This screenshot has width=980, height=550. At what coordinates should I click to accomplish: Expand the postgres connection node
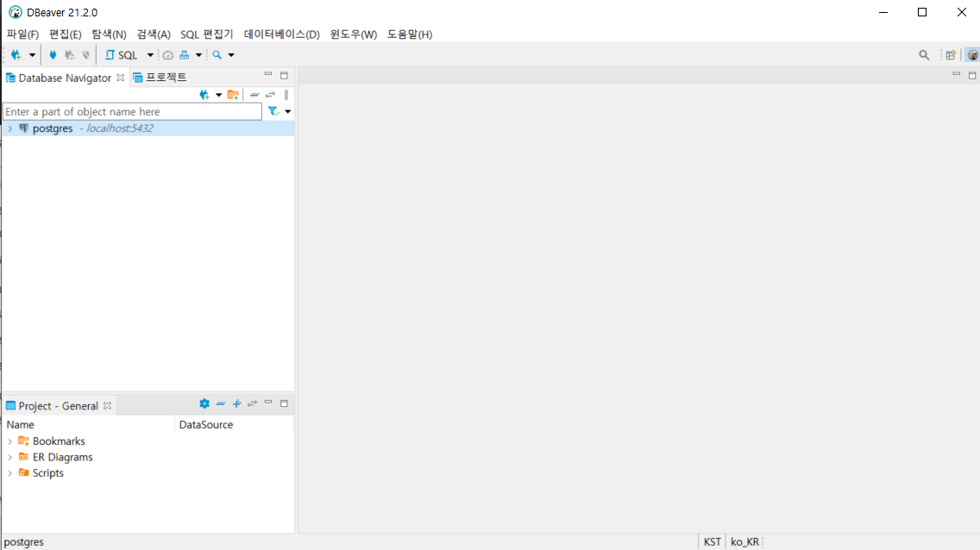tap(10, 128)
